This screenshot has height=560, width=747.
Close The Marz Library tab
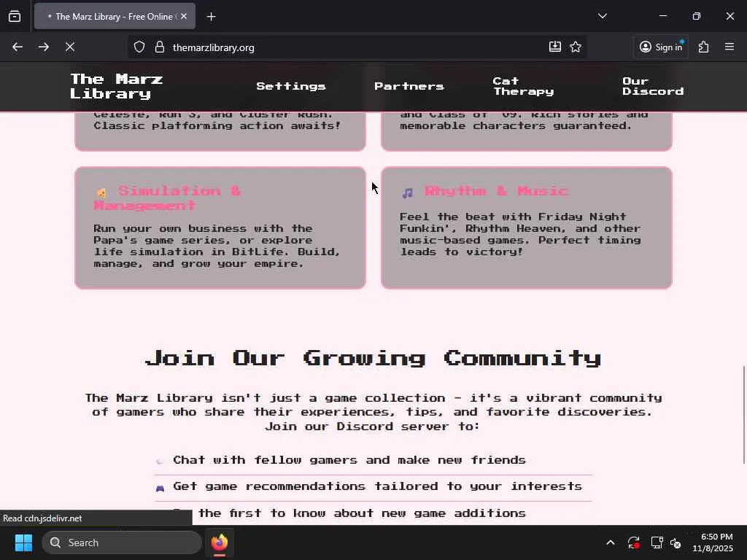(x=183, y=16)
